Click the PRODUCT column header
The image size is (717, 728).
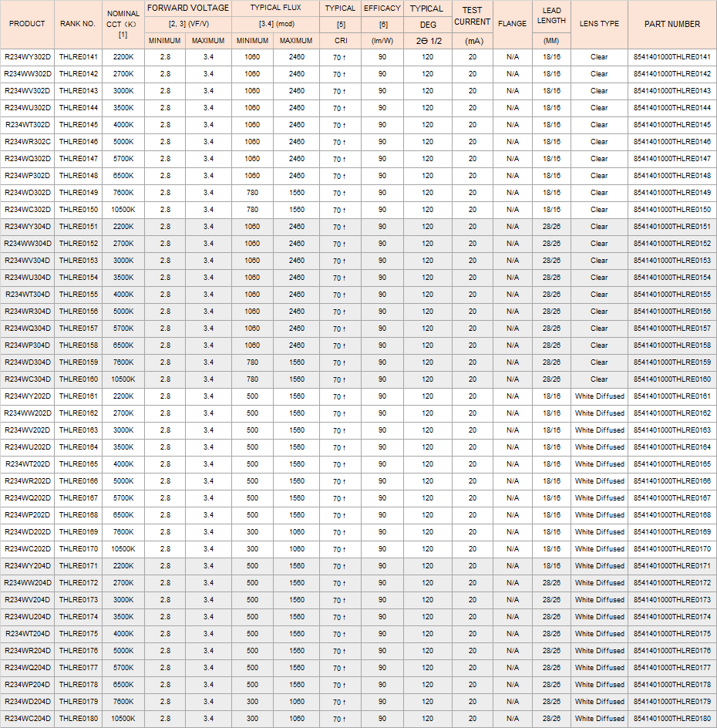(x=27, y=24)
